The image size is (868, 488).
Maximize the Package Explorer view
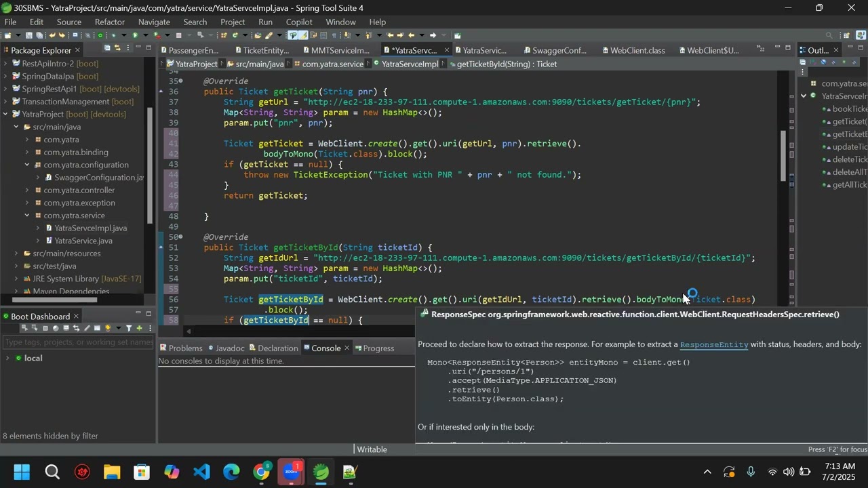point(149,48)
